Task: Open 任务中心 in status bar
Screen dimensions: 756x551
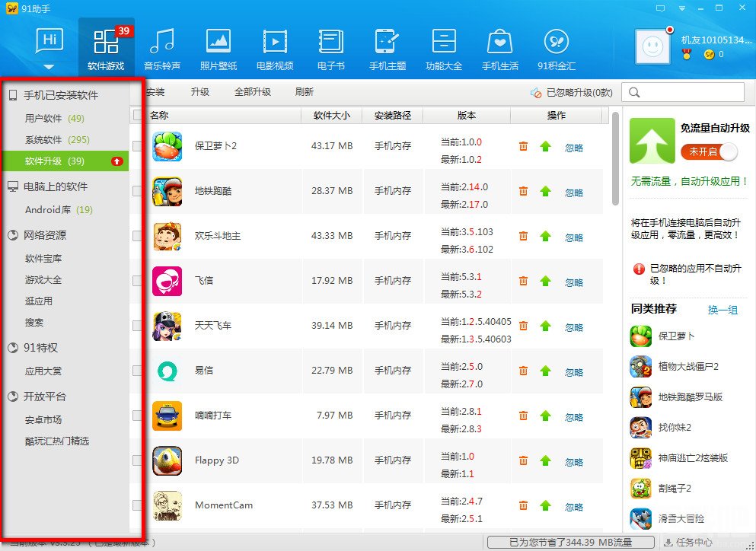Action: click(688, 543)
